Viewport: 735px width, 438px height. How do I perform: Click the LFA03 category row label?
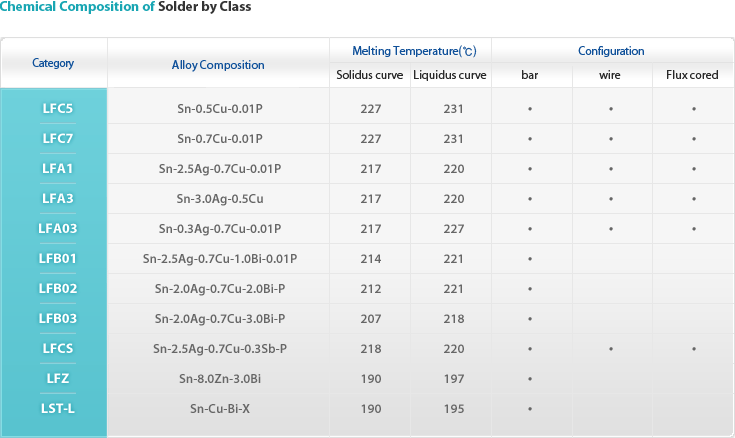[58, 228]
